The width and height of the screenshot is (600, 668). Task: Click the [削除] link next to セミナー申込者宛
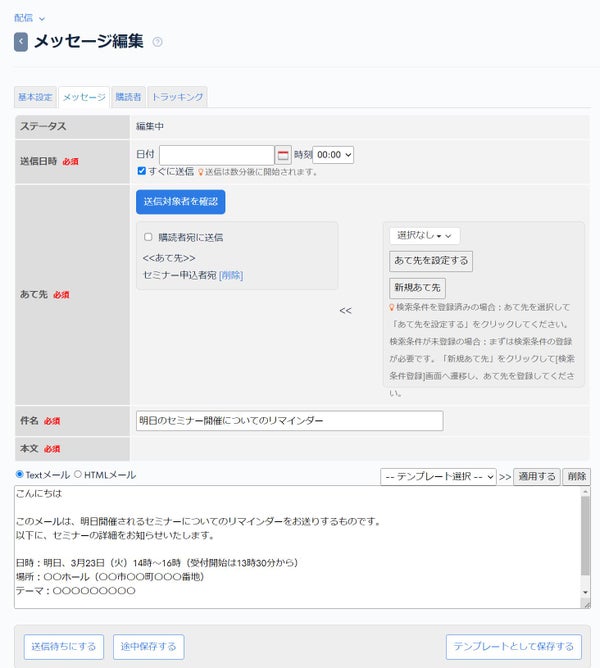pyautogui.click(x=231, y=275)
